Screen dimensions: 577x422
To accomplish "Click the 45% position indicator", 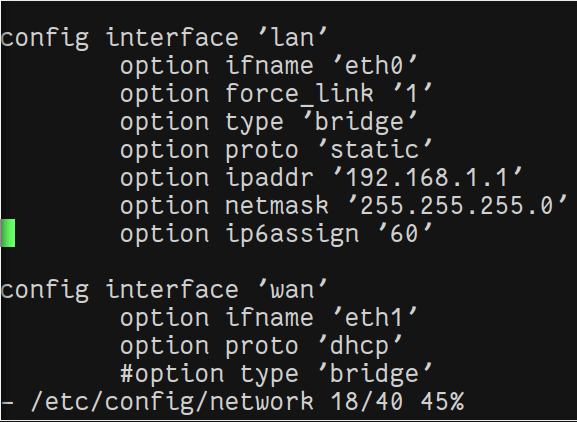I will pyautogui.click(x=442, y=401).
